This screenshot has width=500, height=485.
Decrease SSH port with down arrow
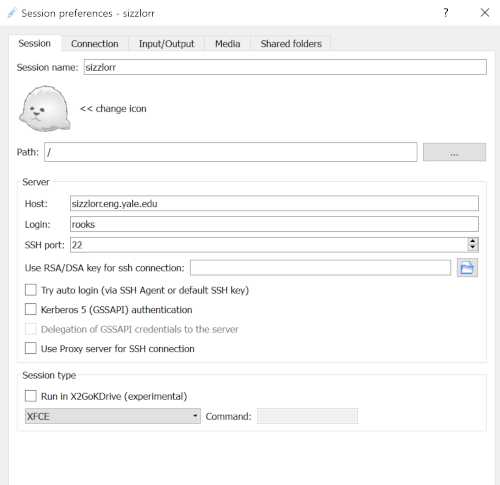click(x=473, y=248)
